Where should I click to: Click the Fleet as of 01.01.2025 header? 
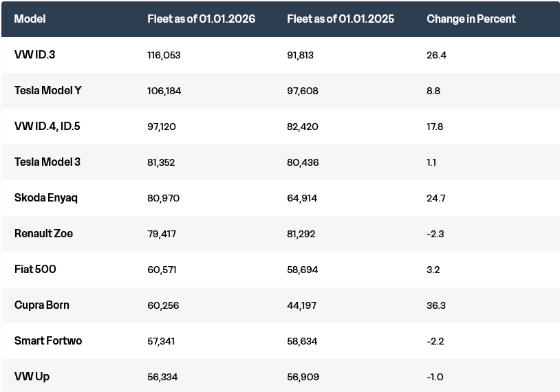pos(341,19)
